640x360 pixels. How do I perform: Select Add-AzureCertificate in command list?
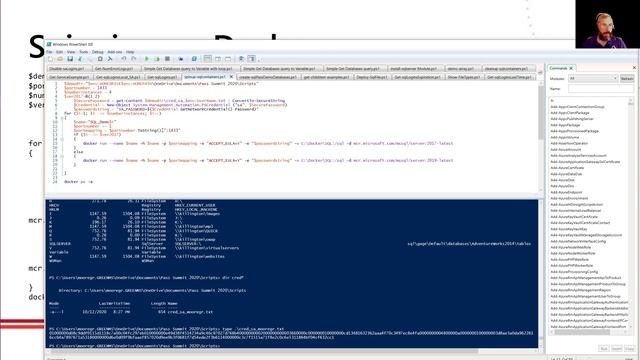click(x=567, y=168)
